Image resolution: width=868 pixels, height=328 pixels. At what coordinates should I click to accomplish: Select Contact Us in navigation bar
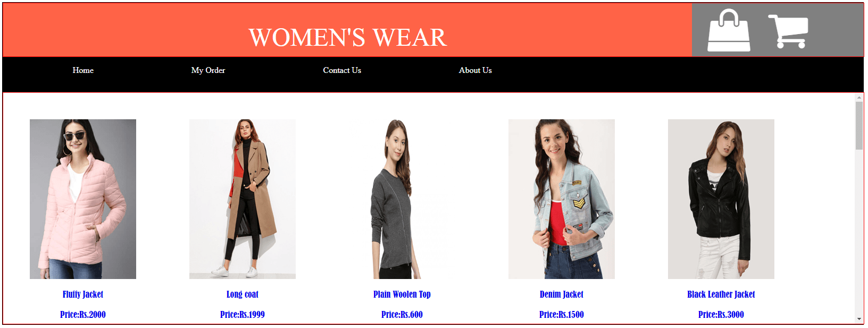pyautogui.click(x=342, y=70)
